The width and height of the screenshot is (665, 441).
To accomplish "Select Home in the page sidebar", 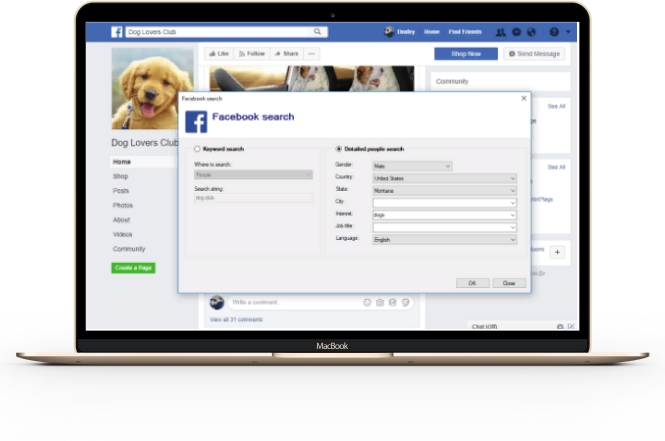I will click(x=122, y=162).
